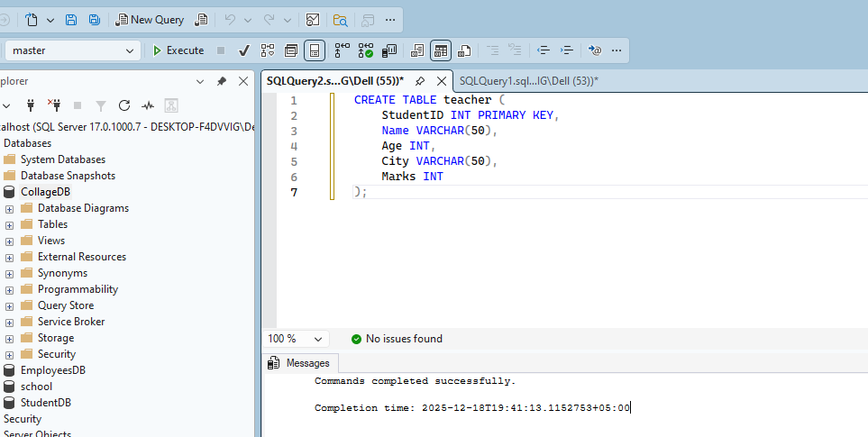Toggle Include Actual Execution Plan
Screen dimensions: 868x437
[x=343, y=50]
